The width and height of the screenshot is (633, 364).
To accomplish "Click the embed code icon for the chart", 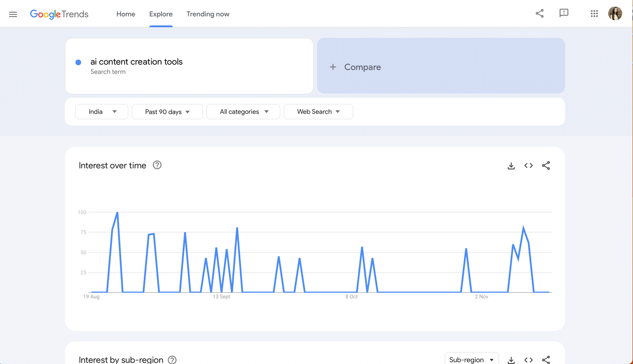I will click(528, 165).
